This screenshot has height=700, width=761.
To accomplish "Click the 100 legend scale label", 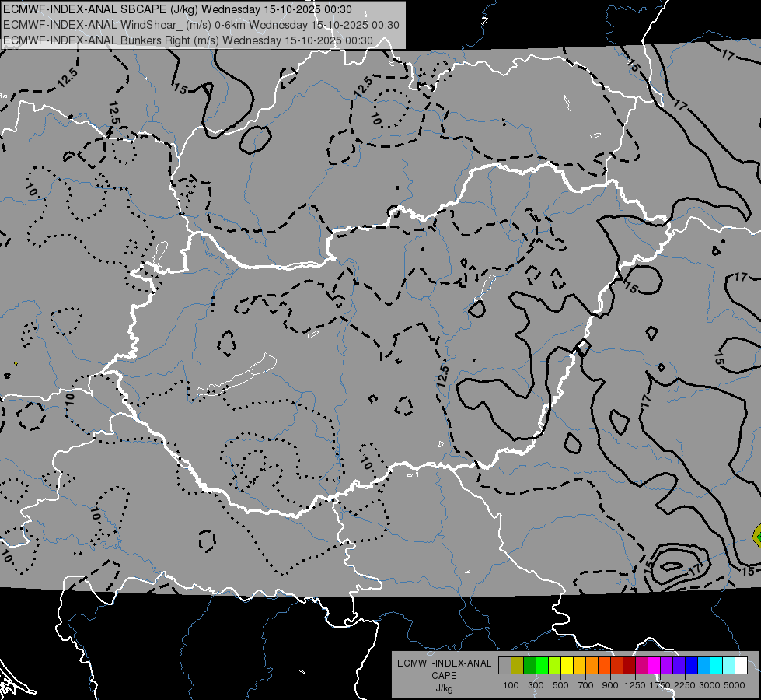I will coord(511,685).
